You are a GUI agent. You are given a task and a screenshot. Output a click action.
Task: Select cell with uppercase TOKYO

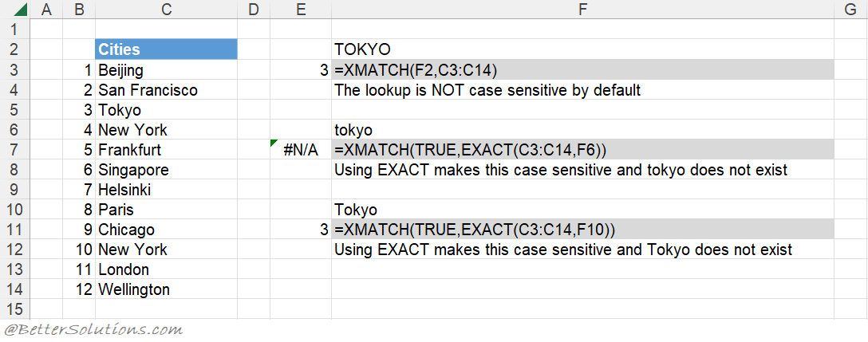click(582, 49)
